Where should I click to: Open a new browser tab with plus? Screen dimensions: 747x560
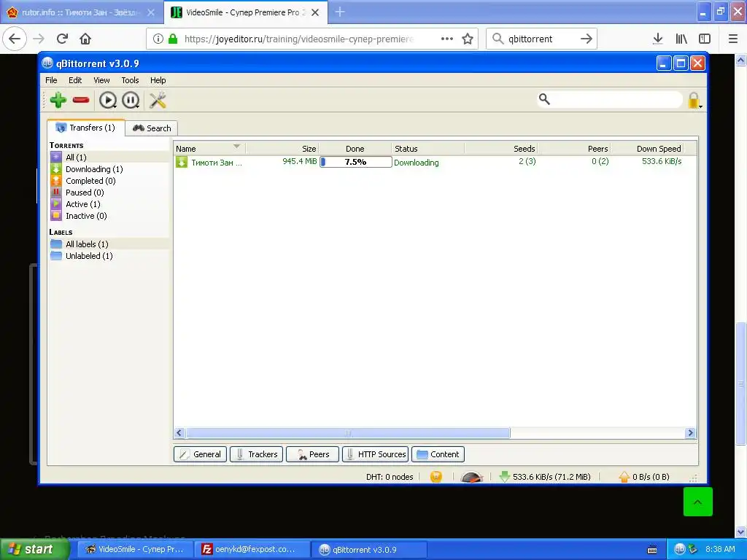(x=340, y=12)
